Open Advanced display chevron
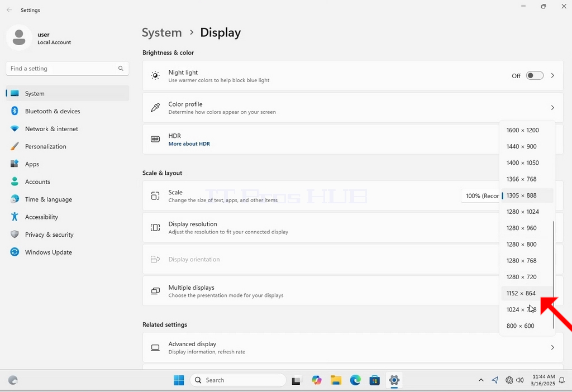Viewport: 572px width, 392px height. (x=552, y=347)
